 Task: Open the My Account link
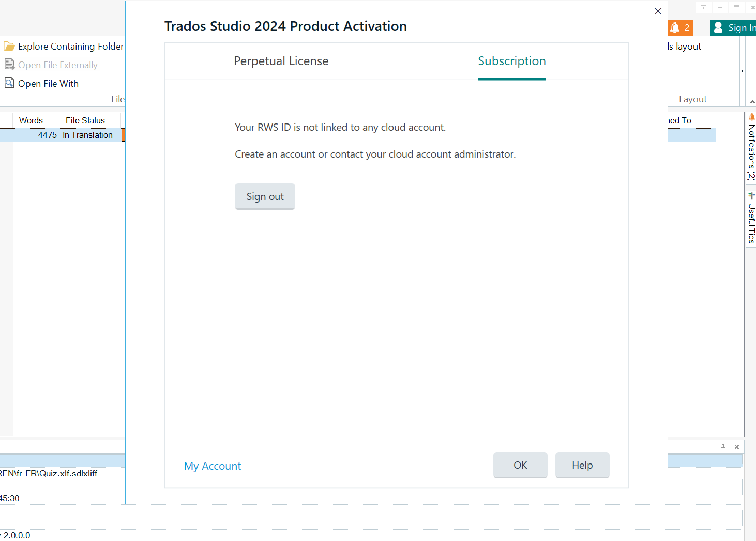coord(213,466)
